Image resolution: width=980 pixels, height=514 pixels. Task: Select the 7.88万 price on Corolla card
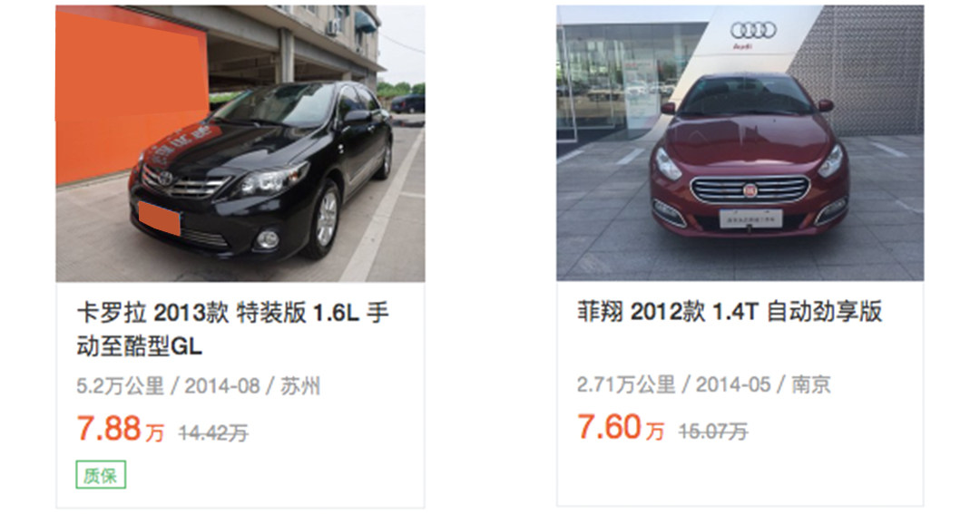(x=120, y=429)
